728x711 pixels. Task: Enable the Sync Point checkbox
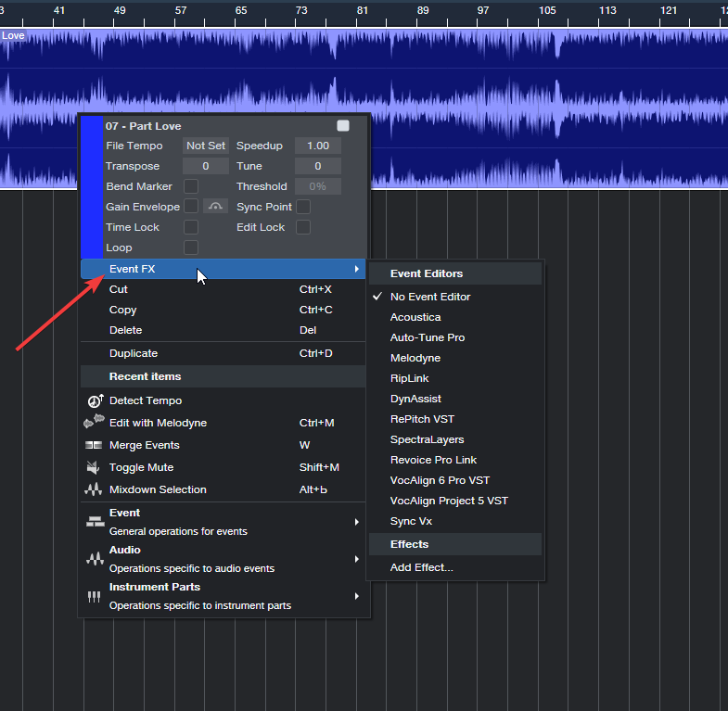pyautogui.click(x=303, y=207)
